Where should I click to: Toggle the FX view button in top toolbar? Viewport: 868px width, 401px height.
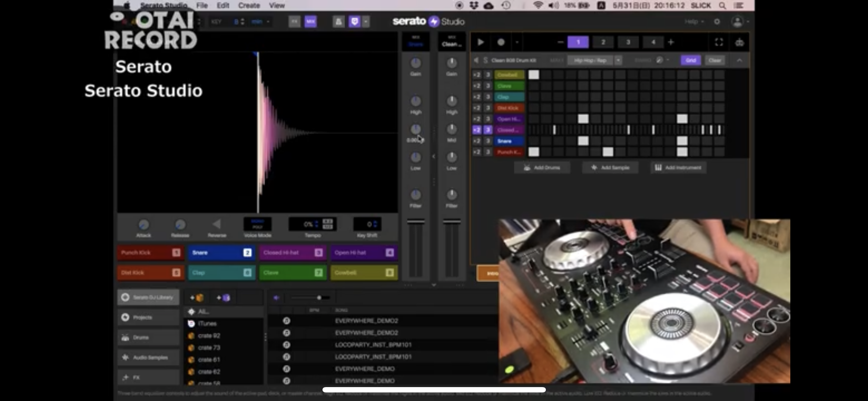[x=294, y=21]
